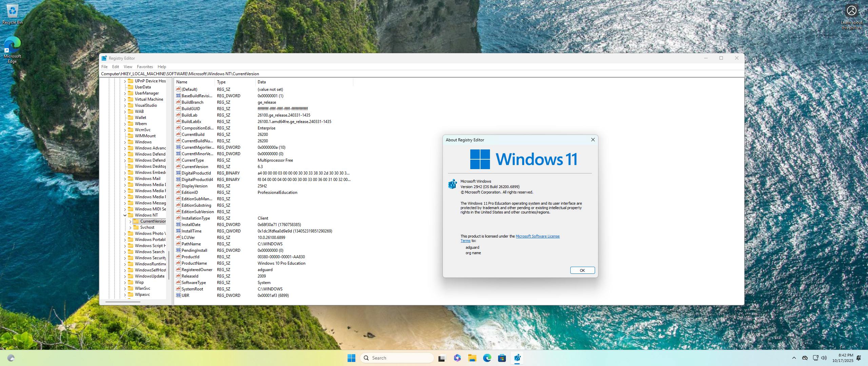Image resolution: width=868 pixels, height=366 pixels.
Task: Click the Windows Start button
Action: click(351, 358)
